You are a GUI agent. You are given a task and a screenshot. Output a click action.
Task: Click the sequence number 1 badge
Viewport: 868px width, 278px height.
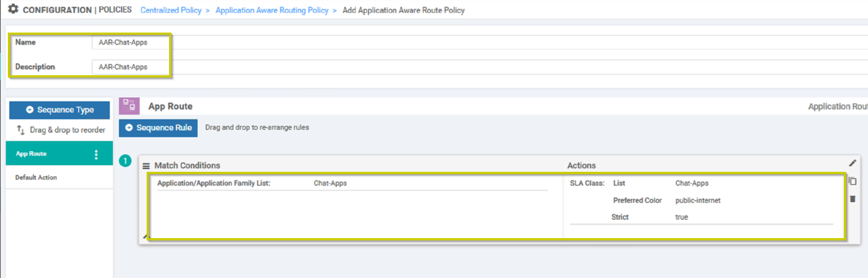[x=125, y=162]
